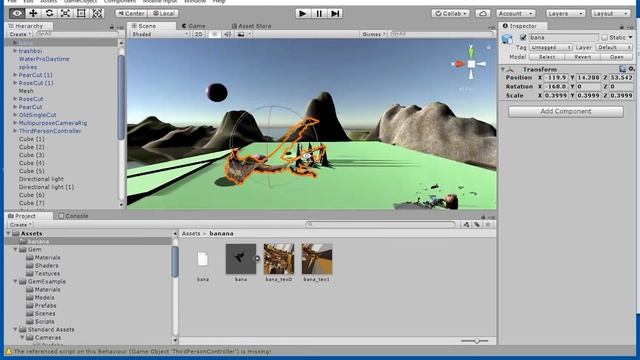
Task: Toggle scene lighting icon
Action: point(215,34)
